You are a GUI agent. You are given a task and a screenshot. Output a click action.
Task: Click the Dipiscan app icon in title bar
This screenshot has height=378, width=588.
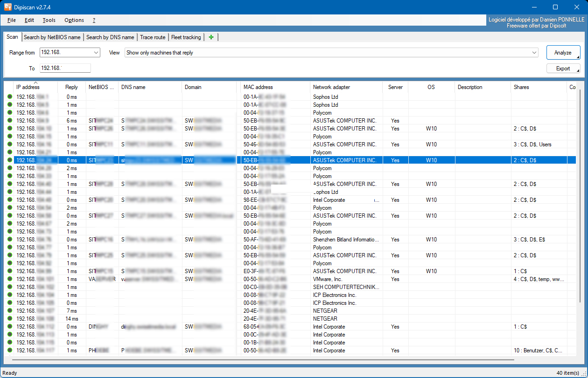tap(7, 7)
